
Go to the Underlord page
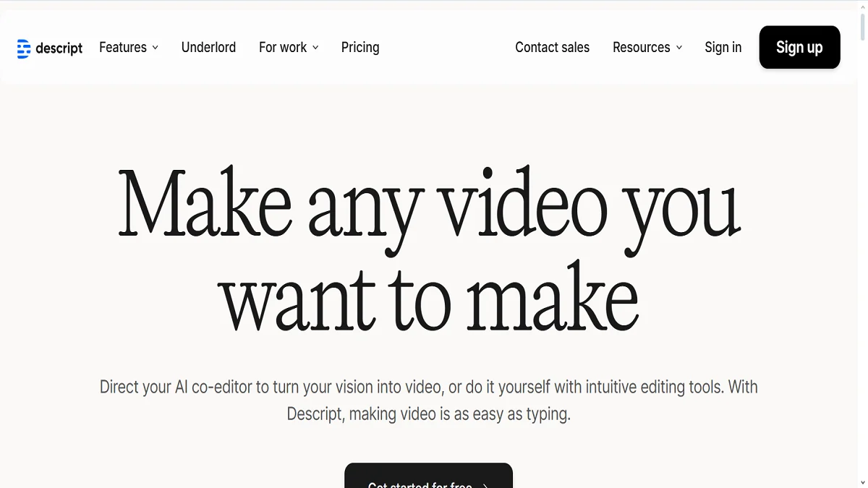[x=208, y=48]
